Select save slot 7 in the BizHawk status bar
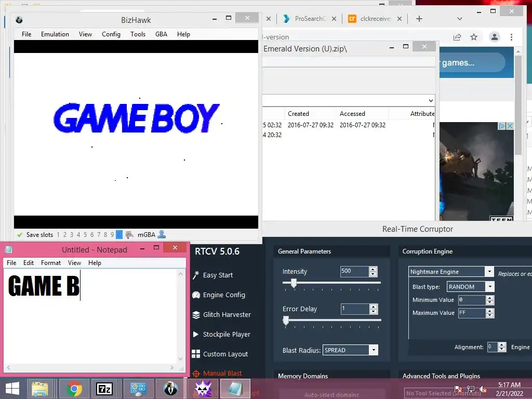The width and height of the screenshot is (532, 399). 99,235
